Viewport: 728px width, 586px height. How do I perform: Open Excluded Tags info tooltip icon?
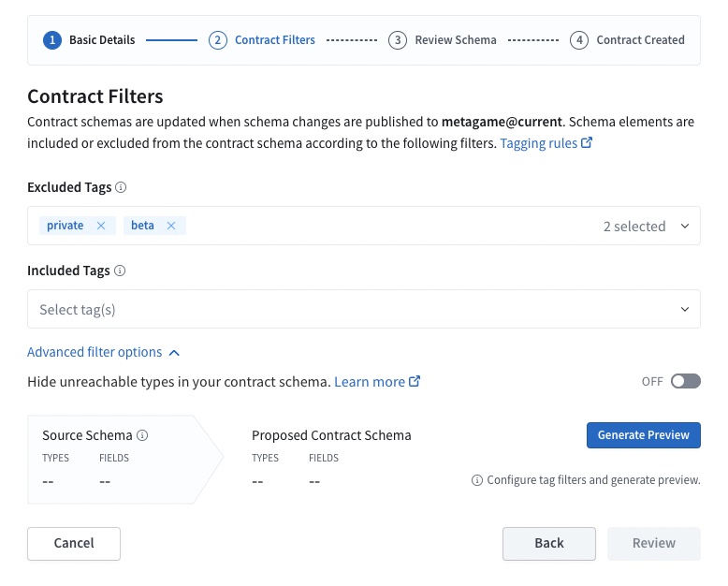[121, 187]
